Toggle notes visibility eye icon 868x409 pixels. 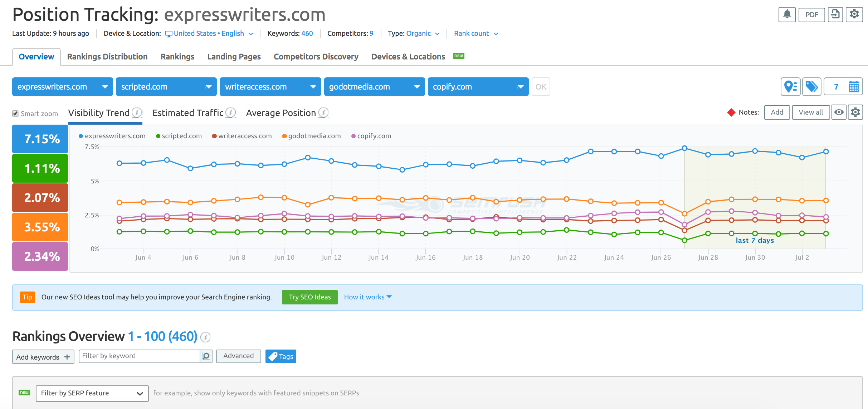[839, 112]
